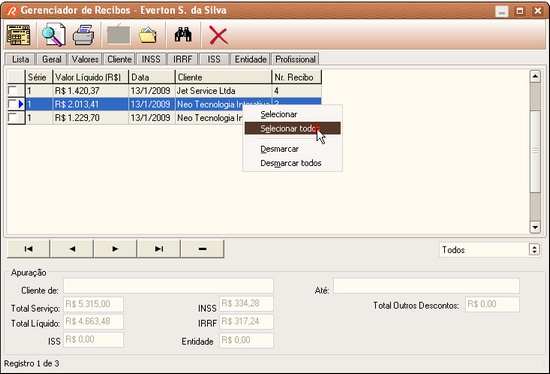
Task: Open the Entidade tab
Action: coord(250,59)
